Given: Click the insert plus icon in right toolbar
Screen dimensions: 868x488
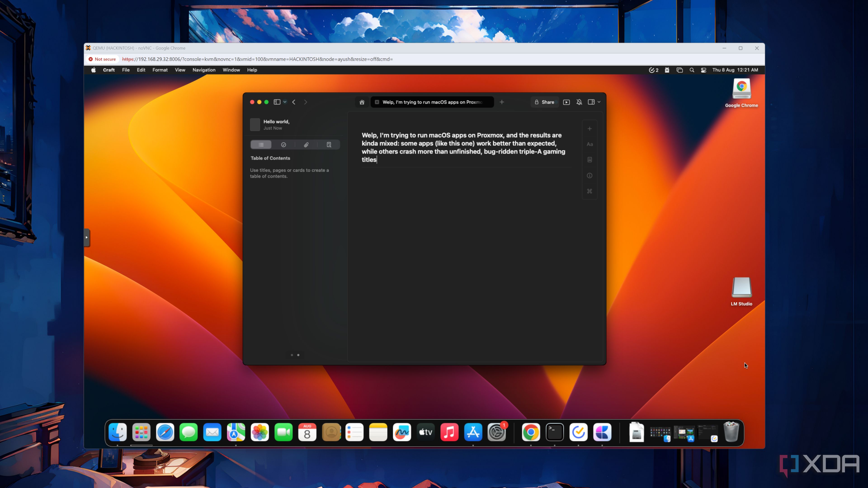Looking at the screenshot, I should (x=590, y=129).
